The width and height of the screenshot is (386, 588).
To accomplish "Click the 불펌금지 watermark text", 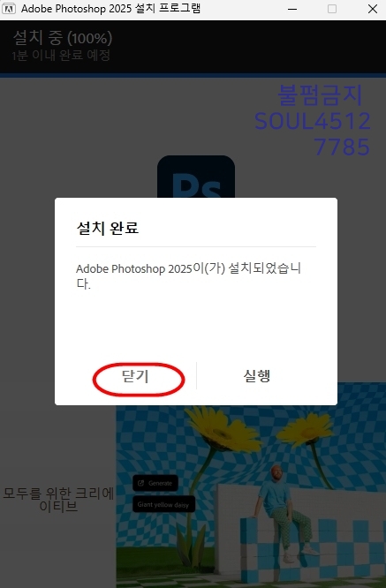I will [320, 94].
